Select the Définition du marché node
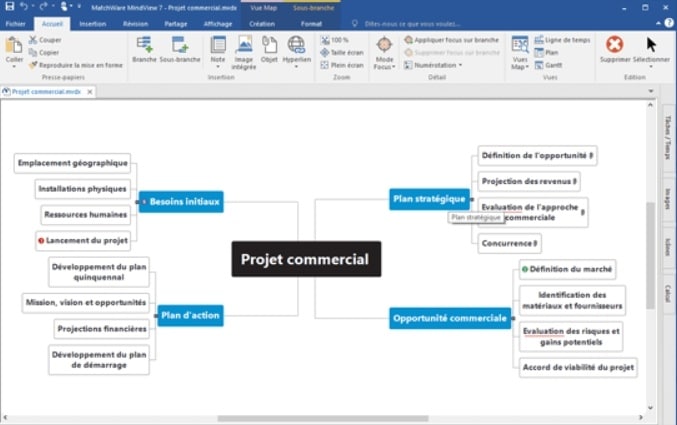 (567, 269)
